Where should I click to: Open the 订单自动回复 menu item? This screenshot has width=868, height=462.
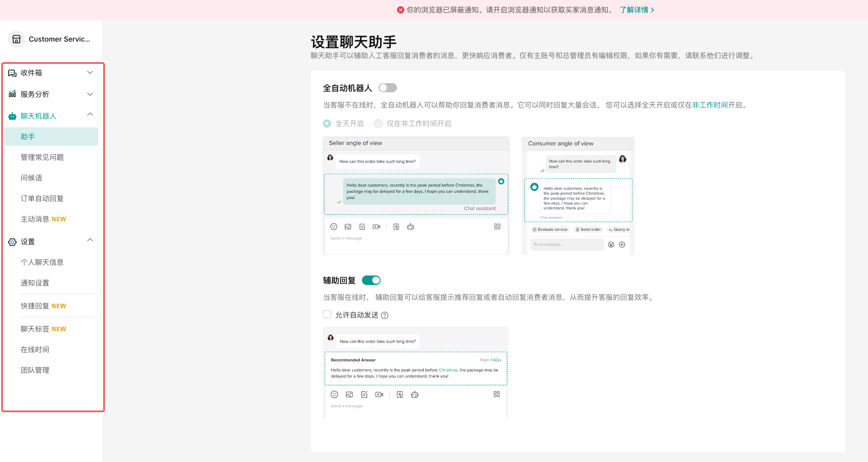[42, 198]
